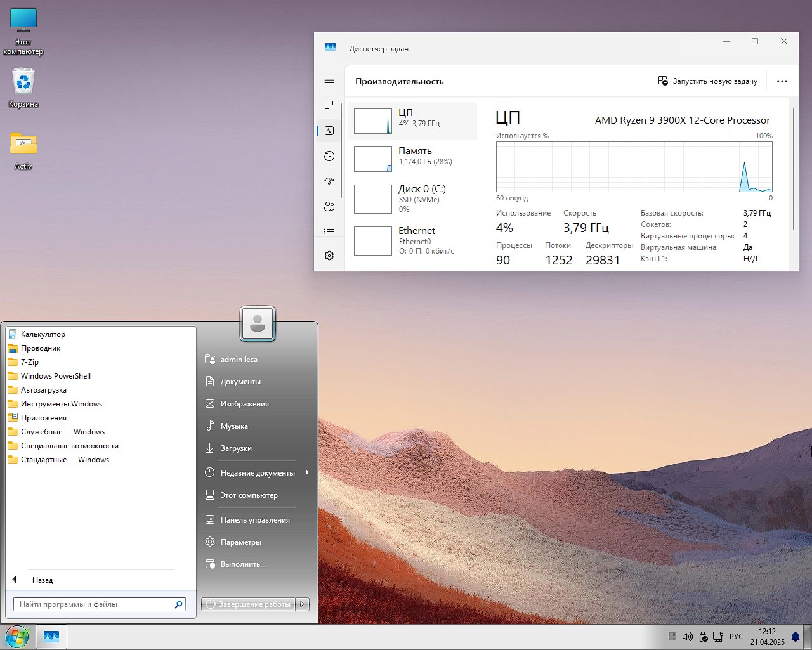Select the ЦП resource in the Performance list
812x650 pixels.
tap(412, 121)
